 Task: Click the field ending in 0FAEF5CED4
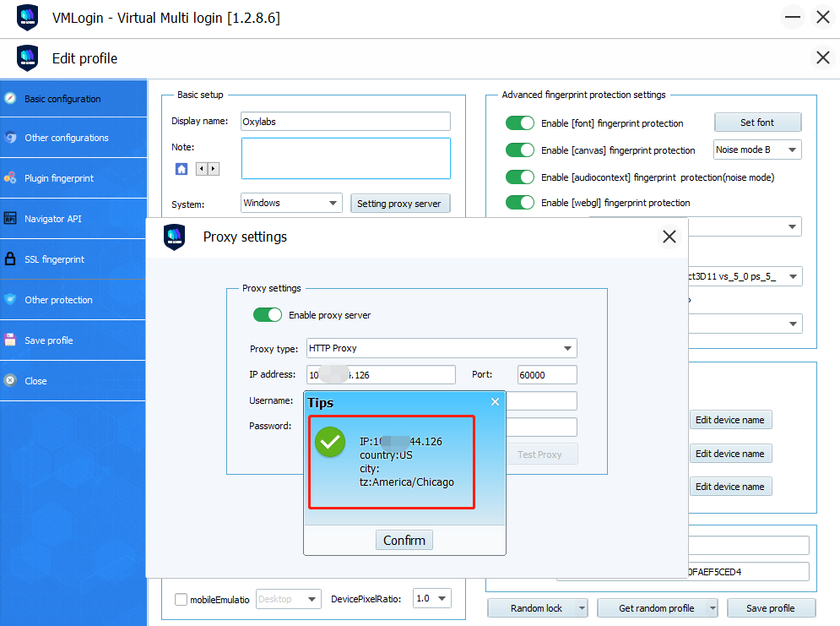point(748,572)
